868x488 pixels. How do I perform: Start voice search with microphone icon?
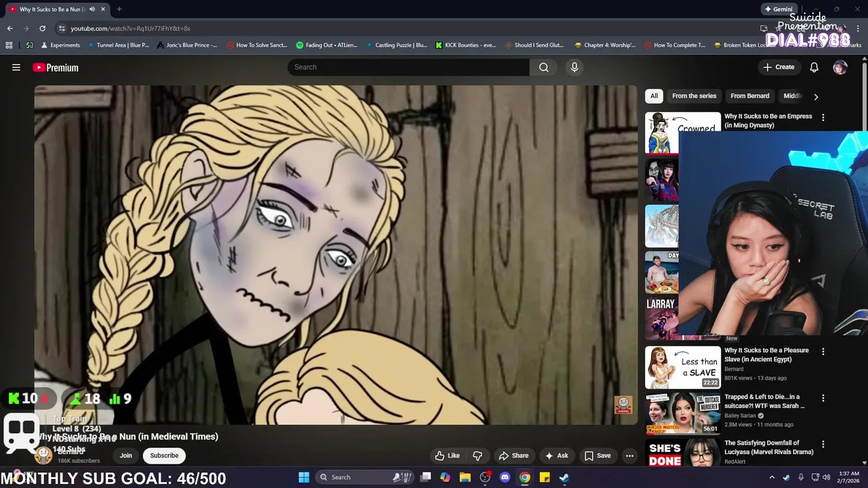pyautogui.click(x=574, y=67)
